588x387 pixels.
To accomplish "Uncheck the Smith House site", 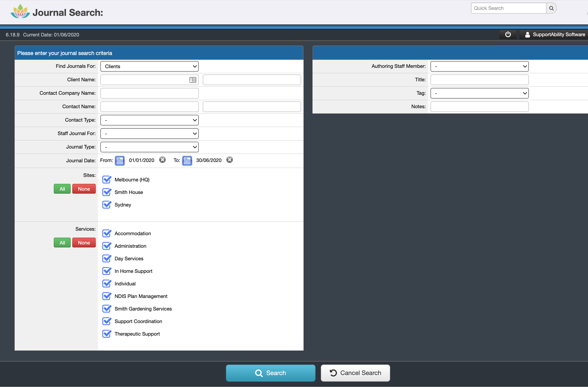I will click(107, 192).
